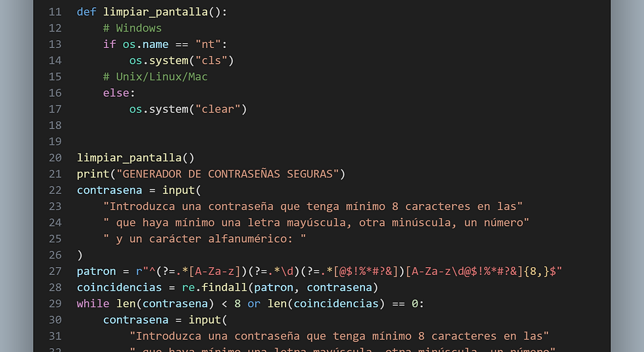Viewport: 644px width, 352px height.
Task: Click the 'coincidencias' variable on line 28
Action: pos(119,288)
